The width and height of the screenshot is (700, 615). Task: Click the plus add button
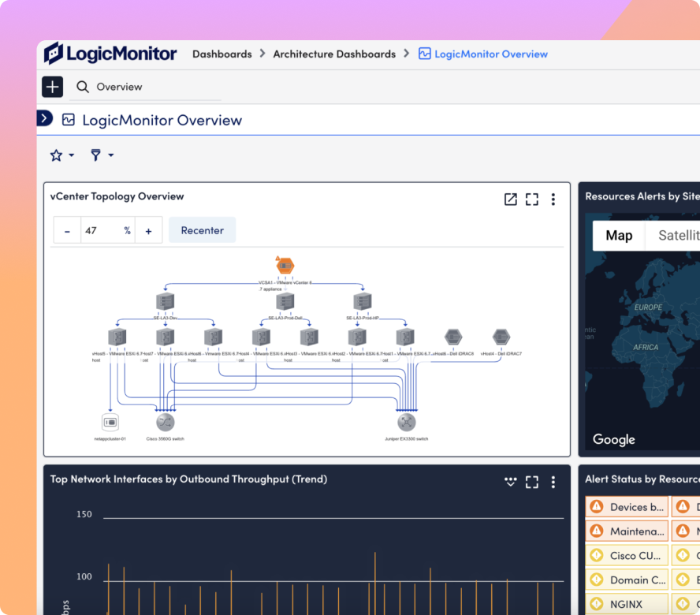click(52, 87)
